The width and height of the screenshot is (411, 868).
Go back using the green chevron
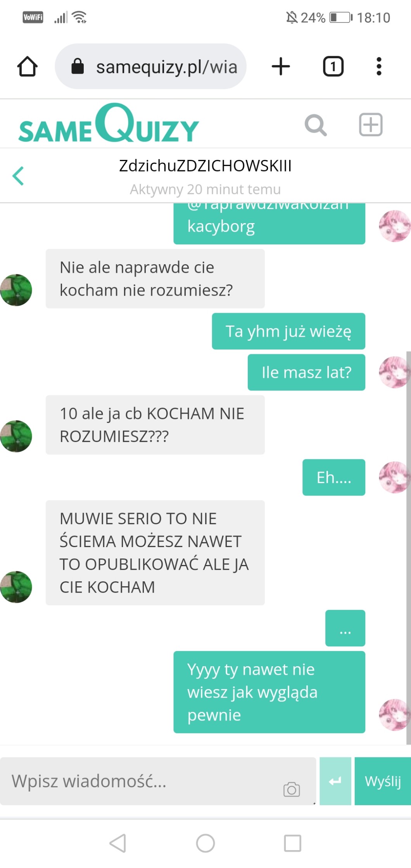point(18,176)
